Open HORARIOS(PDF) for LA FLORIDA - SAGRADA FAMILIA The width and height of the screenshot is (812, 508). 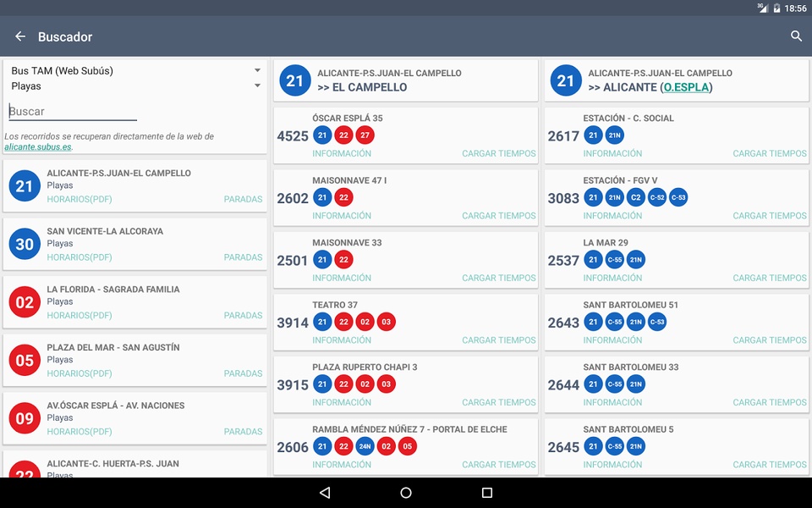click(x=80, y=315)
